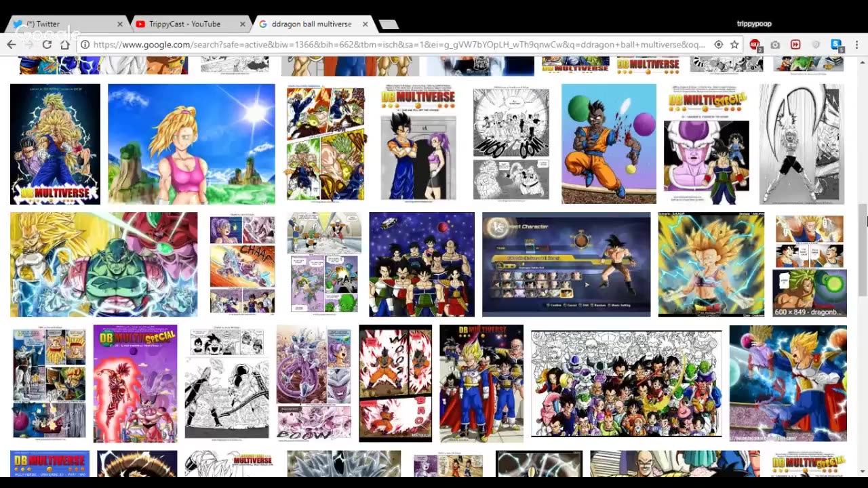
Task: Reload the Google Images page
Action: click(47, 45)
